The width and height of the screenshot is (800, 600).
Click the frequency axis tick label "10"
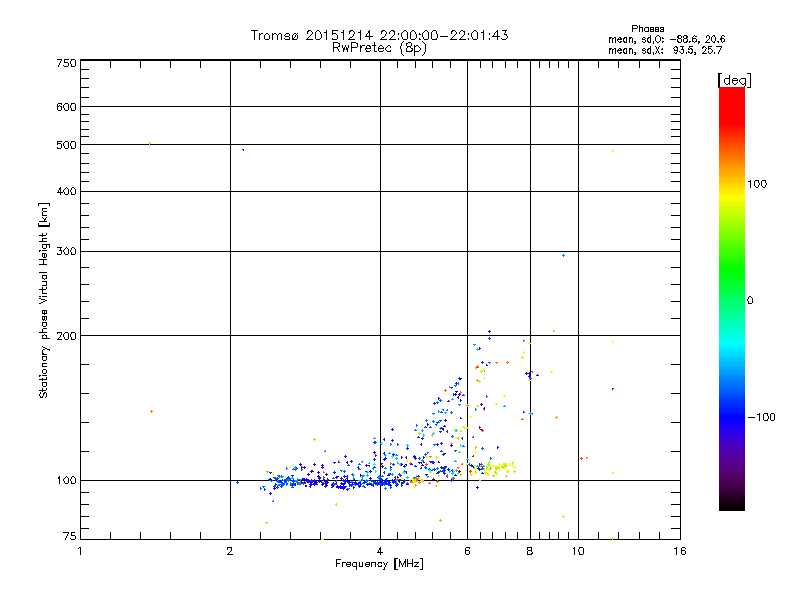click(x=578, y=551)
